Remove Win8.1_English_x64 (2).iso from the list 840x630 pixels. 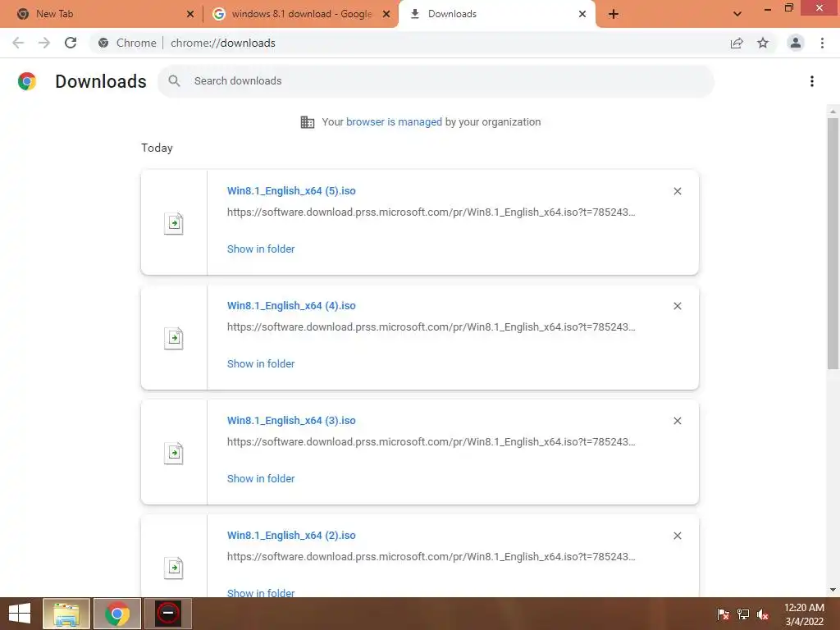677,536
